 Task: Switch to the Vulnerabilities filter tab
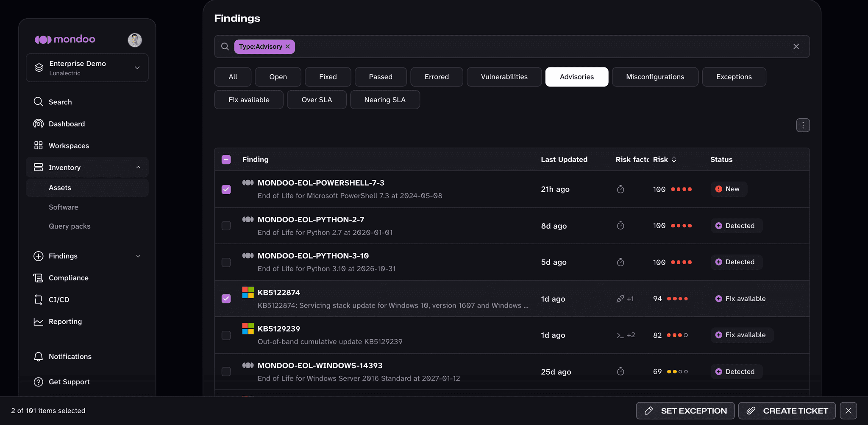(x=504, y=77)
